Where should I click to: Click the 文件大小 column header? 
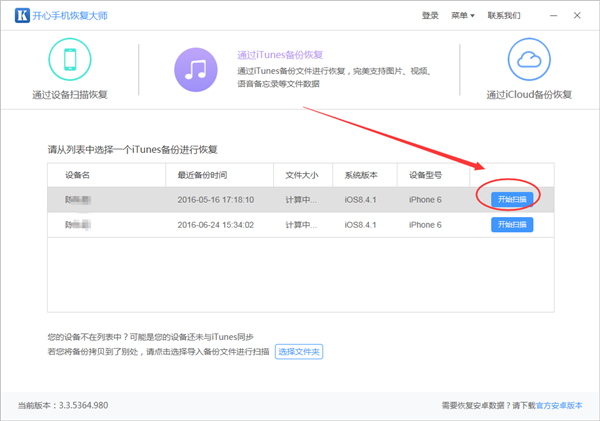pyautogui.click(x=301, y=175)
